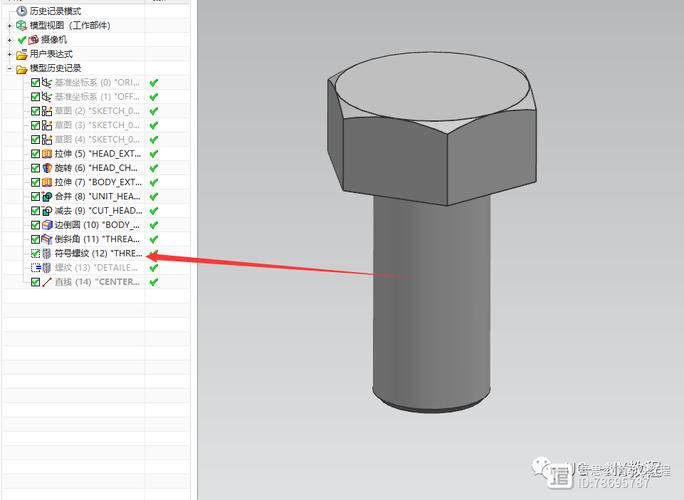This screenshot has height=500, width=684.
Task: Select the bolt shank cylinder in viewport
Action: pyautogui.click(x=431, y=301)
